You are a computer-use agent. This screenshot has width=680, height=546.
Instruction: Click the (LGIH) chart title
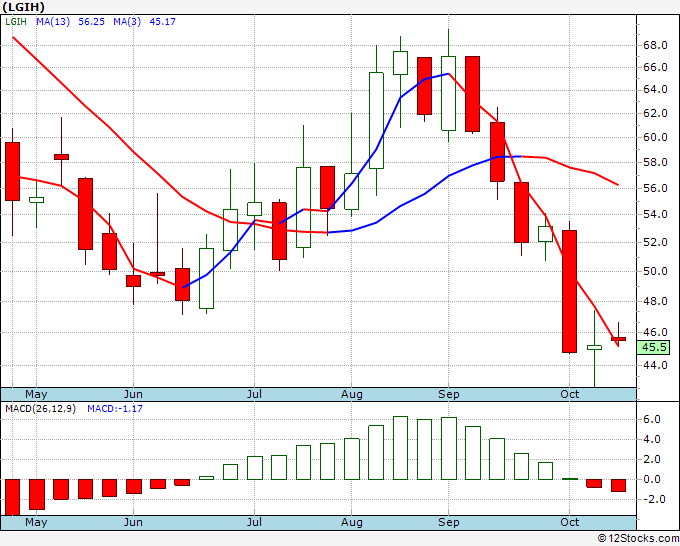(23, 7)
